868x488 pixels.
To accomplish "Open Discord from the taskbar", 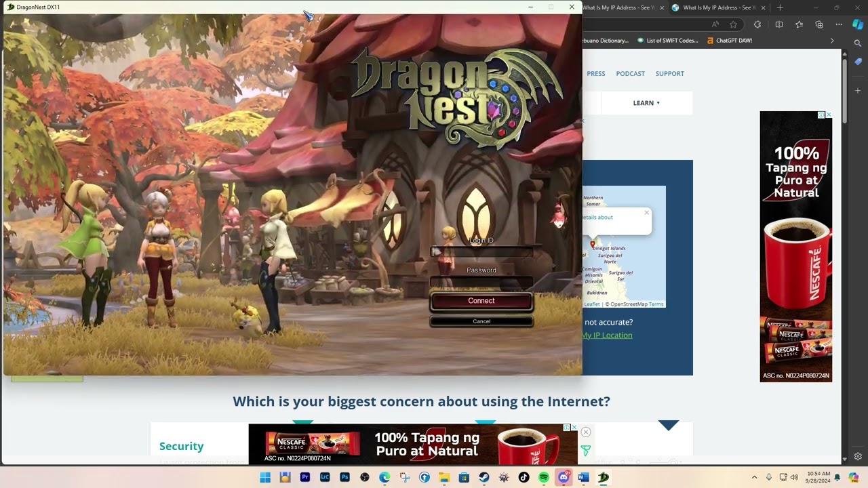I will click(x=564, y=477).
